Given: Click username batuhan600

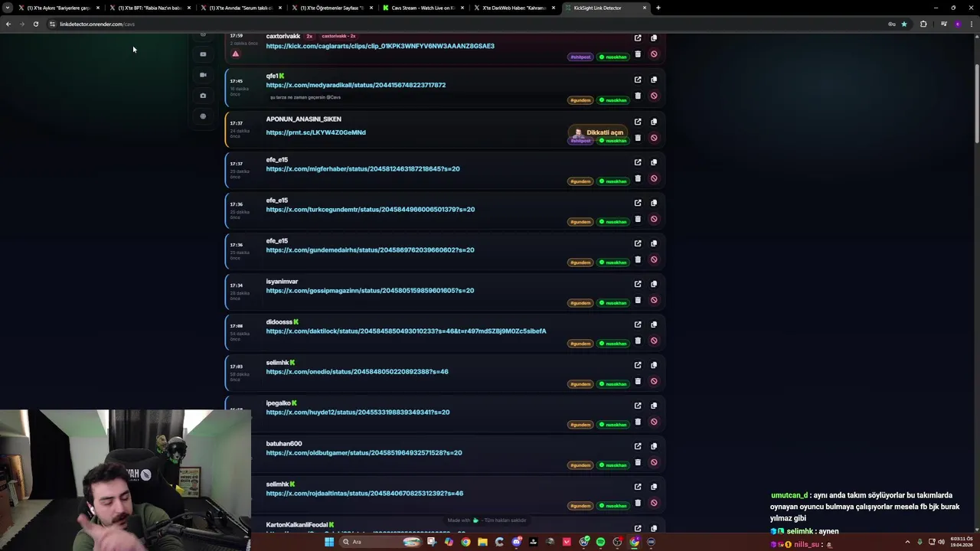Looking at the screenshot, I should [284, 444].
